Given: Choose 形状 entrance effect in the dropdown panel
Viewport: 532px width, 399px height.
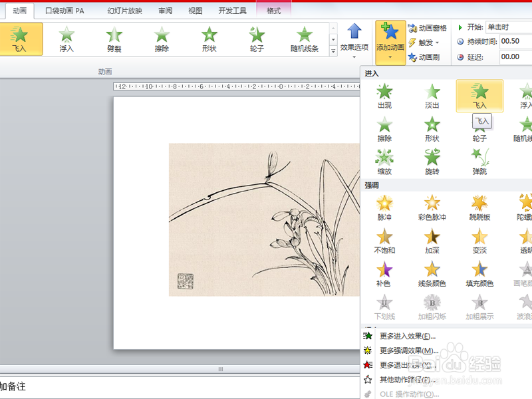Looking at the screenshot, I should [432, 129].
